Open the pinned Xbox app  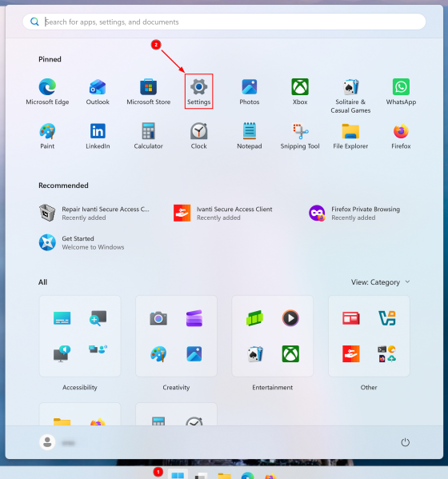[300, 92]
